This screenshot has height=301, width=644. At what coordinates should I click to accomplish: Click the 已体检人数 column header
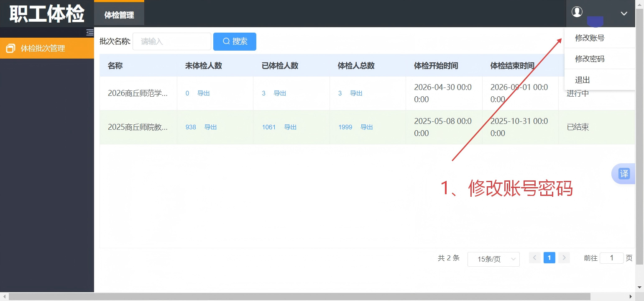[x=280, y=66]
